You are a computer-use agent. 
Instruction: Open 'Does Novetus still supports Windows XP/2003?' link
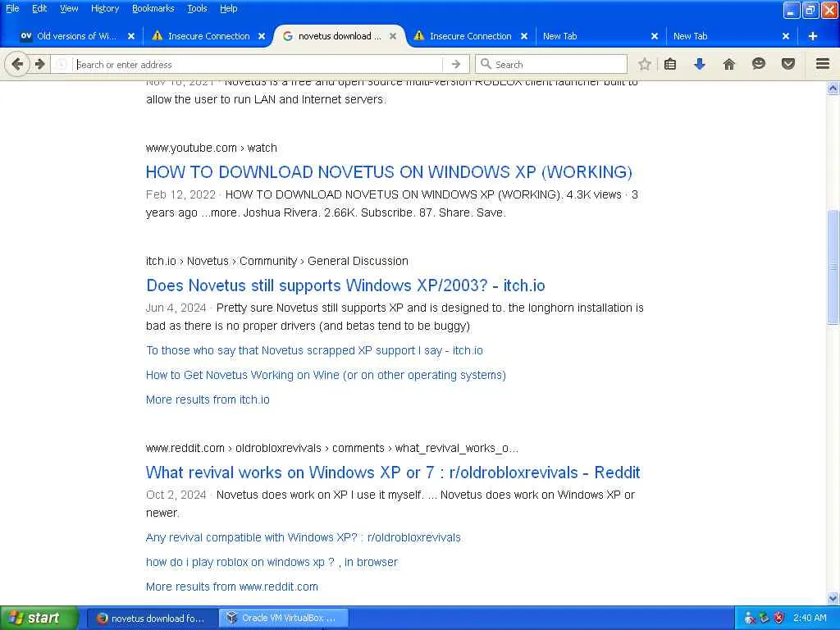pos(345,285)
